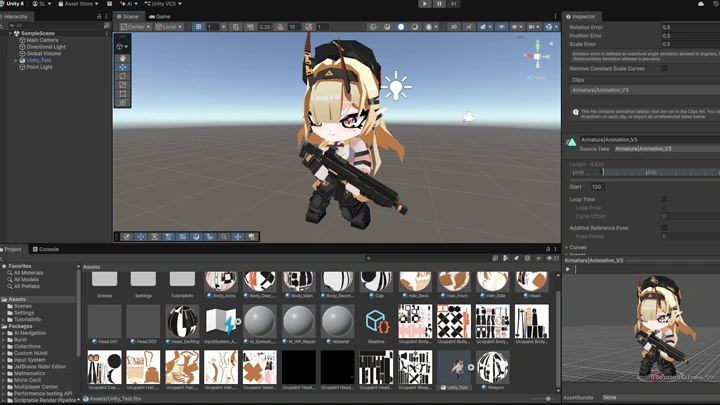This screenshot has height=405, width=720.
Task: Open the Unity VCS dropdown
Action: pyautogui.click(x=163, y=4)
